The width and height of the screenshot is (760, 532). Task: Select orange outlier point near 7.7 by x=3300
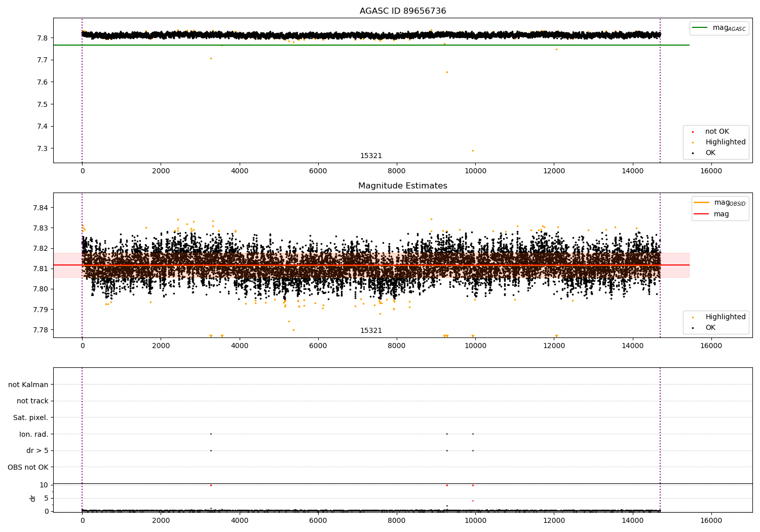click(211, 58)
